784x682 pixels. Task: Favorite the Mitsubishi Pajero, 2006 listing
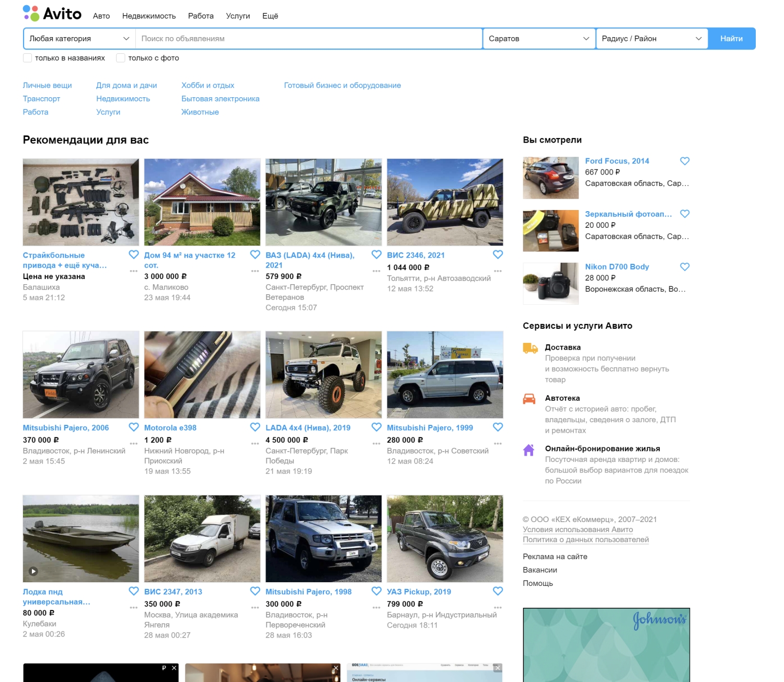(134, 427)
